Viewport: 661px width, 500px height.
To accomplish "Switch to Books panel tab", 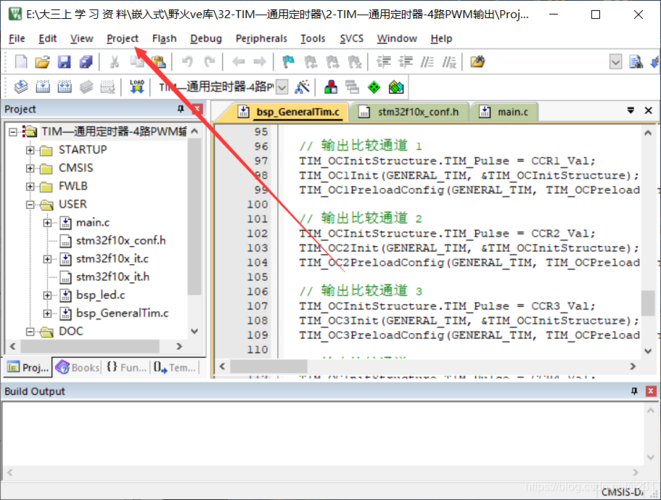I will (x=78, y=368).
